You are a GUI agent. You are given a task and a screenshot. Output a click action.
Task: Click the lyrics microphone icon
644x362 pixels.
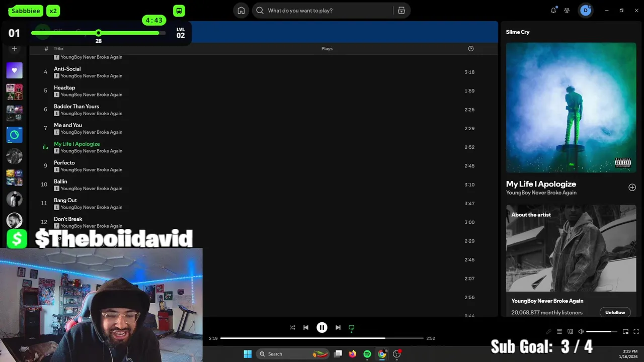(x=549, y=331)
